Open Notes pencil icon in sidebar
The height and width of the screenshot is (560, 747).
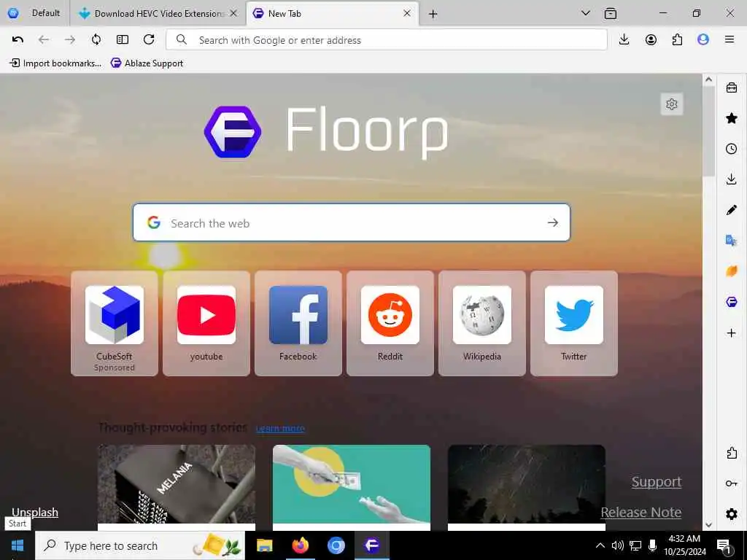pos(732,210)
